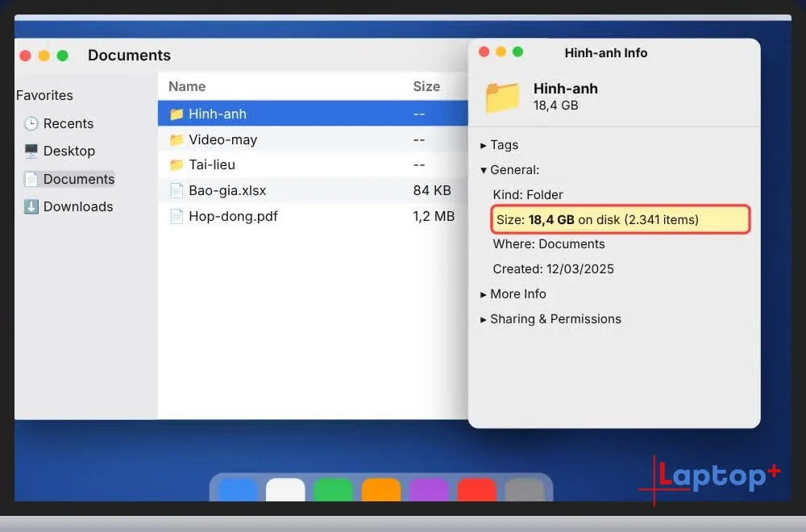Image resolution: width=806 pixels, height=532 pixels.
Task: Collapse the General section
Action: [483, 170]
